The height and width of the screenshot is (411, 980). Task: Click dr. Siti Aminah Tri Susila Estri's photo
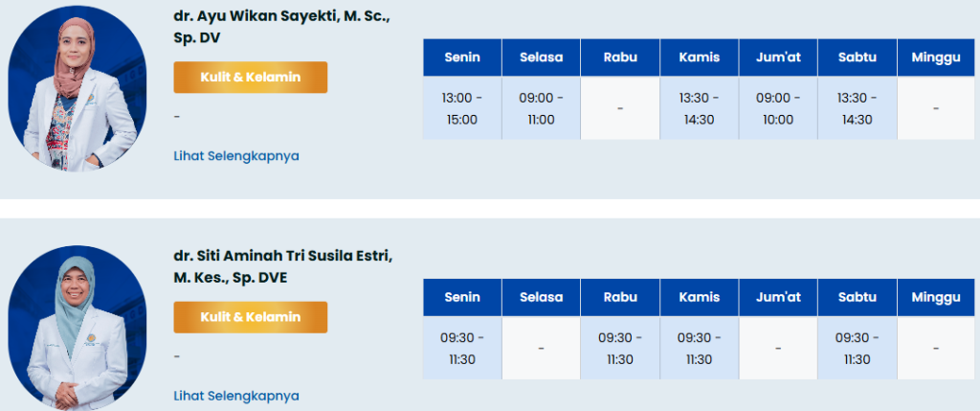(77, 326)
